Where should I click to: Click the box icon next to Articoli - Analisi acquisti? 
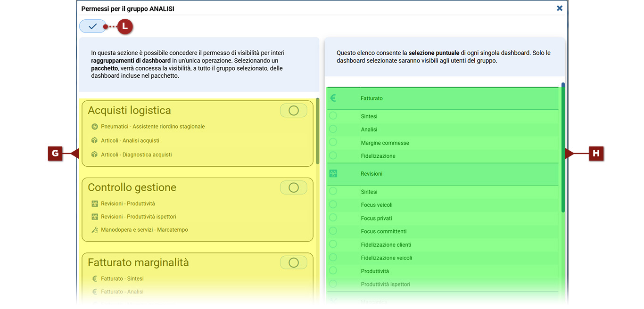[94, 140]
